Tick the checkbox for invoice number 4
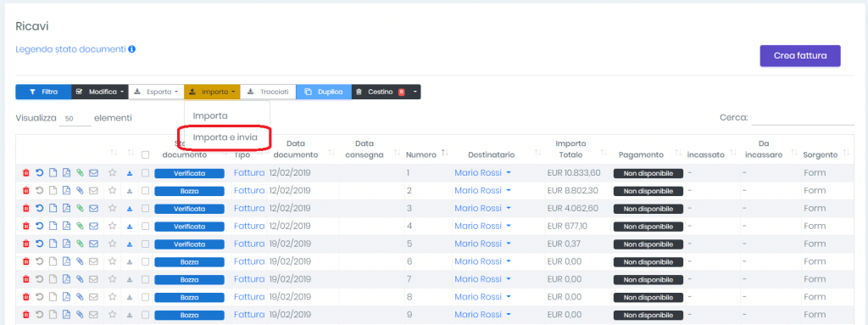Screen dimensions: 868x325 pyautogui.click(x=146, y=227)
